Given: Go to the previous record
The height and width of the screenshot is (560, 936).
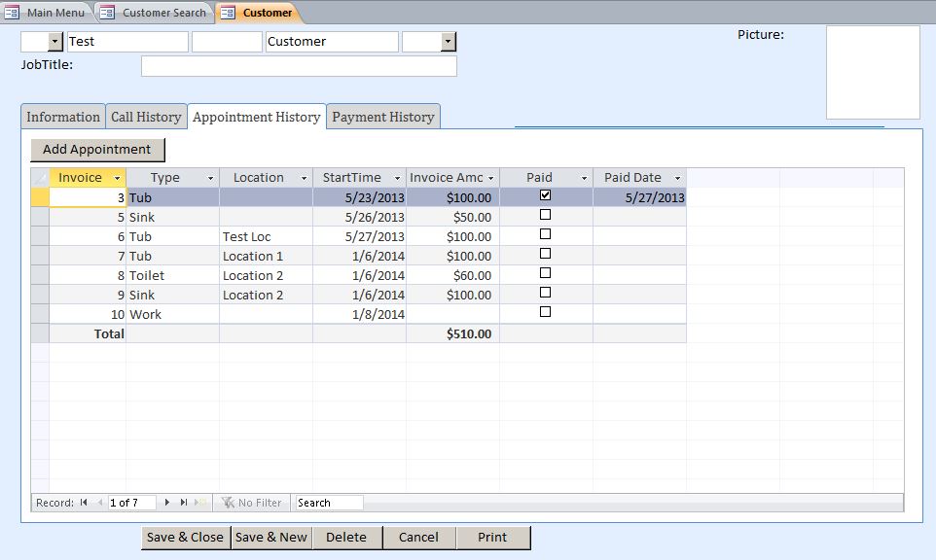Looking at the screenshot, I should pyautogui.click(x=100, y=502).
